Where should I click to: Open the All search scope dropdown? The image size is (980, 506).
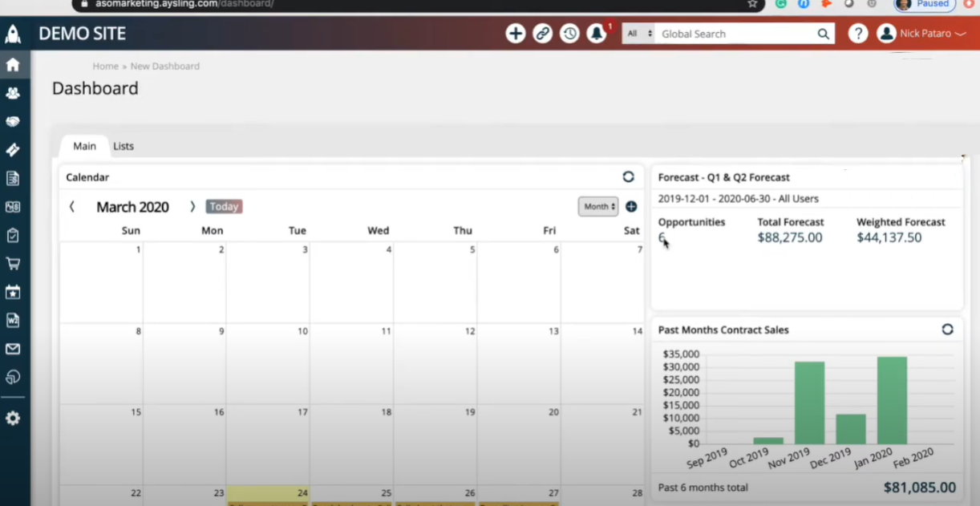pyautogui.click(x=638, y=34)
